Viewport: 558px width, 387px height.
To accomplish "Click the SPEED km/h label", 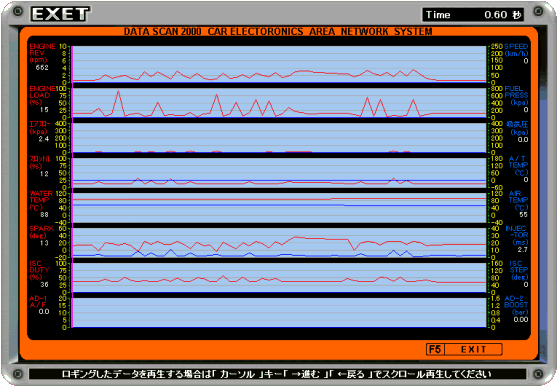I will tap(516, 50).
